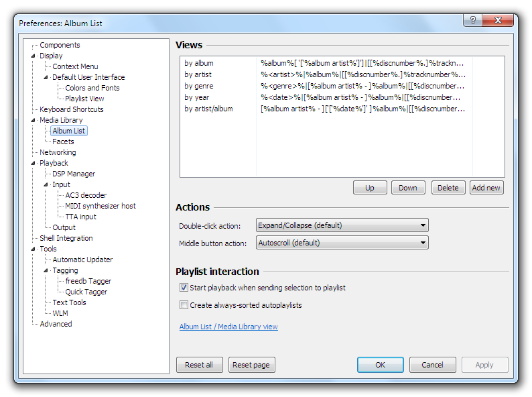Open the Advanced preferences page
Image resolution: width=532 pixels, height=397 pixels.
56,324
